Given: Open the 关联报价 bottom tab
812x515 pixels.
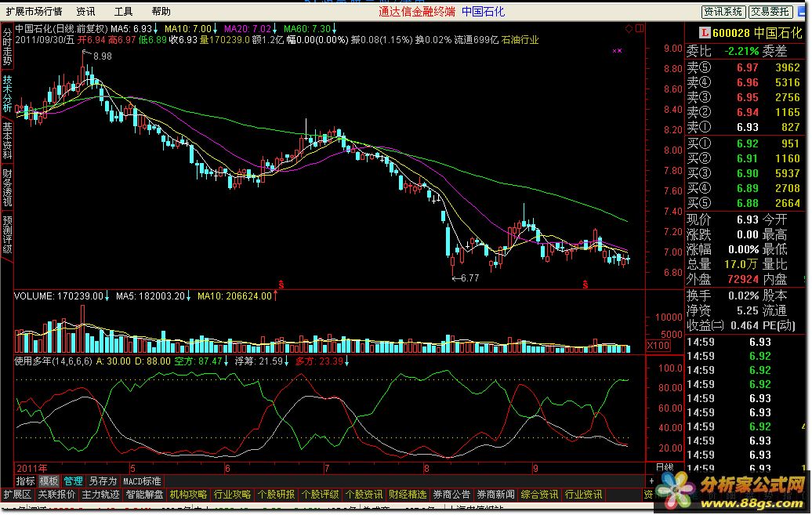Looking at the screenshot, I should [x=56, y=495].
